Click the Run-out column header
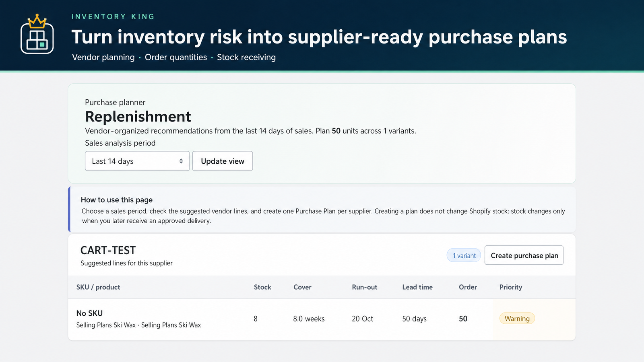 (x=365, y=287)
